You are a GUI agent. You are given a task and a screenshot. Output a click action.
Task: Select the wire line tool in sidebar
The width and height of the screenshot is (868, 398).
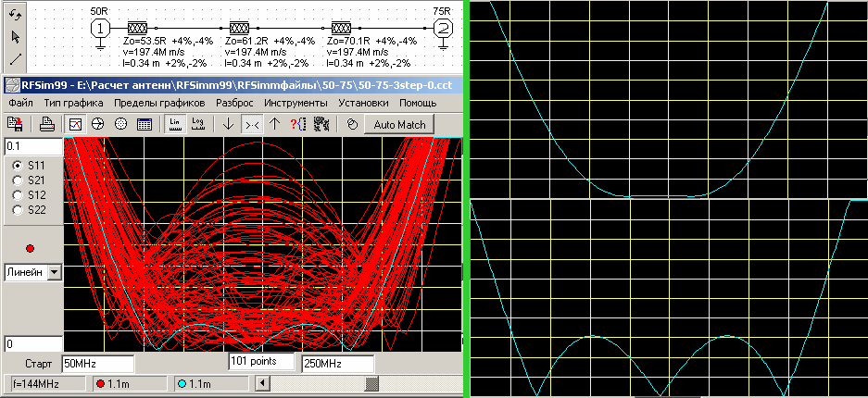coord(16,58)
